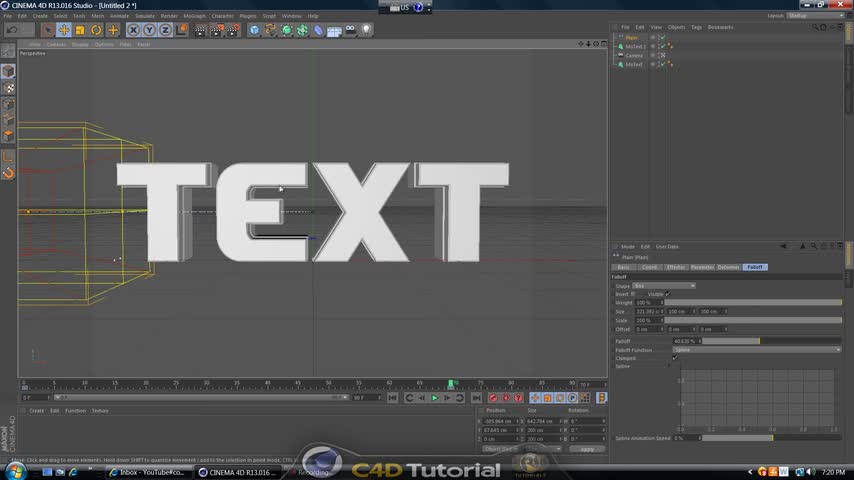Select the Plain effector in object tree

pyautogui.click(x=631, y=38)
